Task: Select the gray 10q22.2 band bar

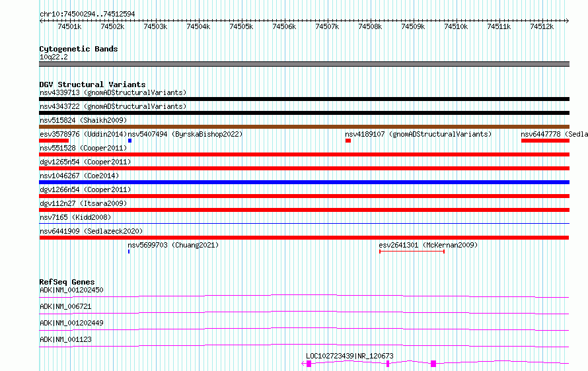Action: click(304, 64)
